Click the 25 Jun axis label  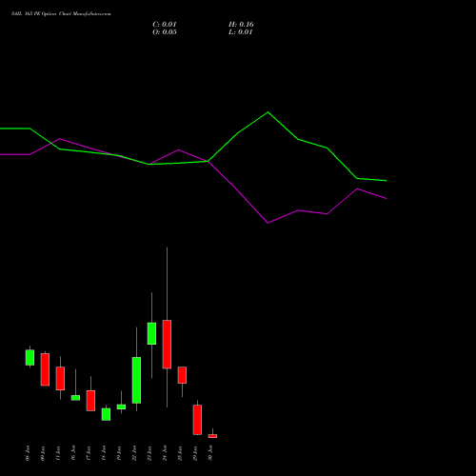click(180, 453)
